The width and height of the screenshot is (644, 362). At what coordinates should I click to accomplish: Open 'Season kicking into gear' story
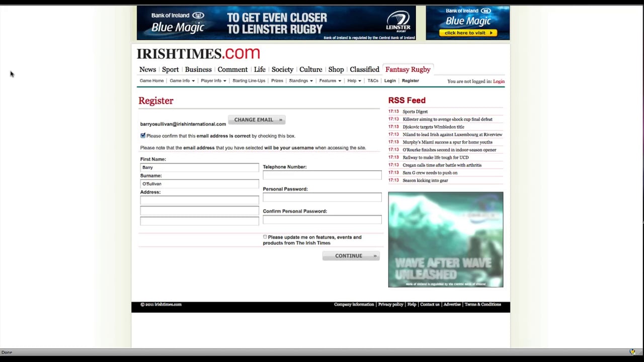click(425, 180)
